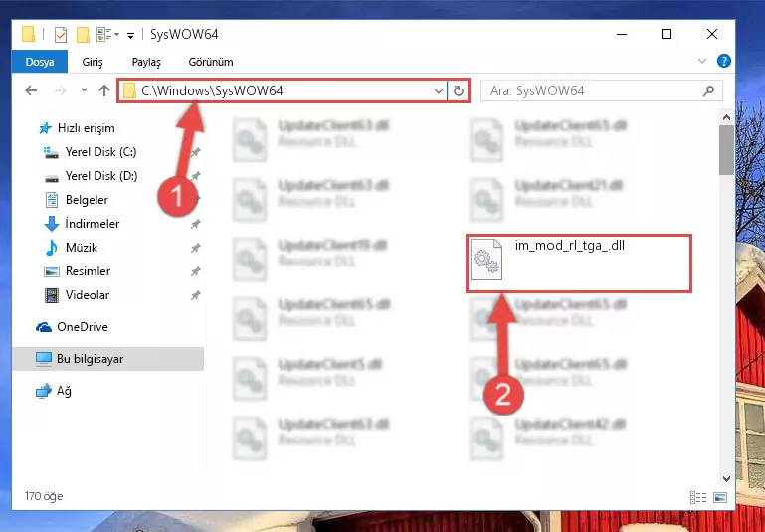
Task: Open the recent locations dropdown arrow
Action: (x=84, y=90)
